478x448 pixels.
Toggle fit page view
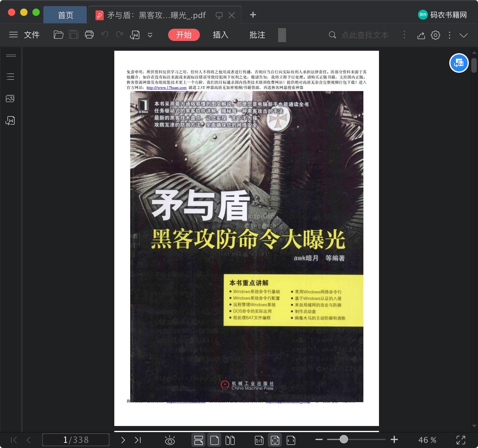pyautogui.click(x=275, y=440)
